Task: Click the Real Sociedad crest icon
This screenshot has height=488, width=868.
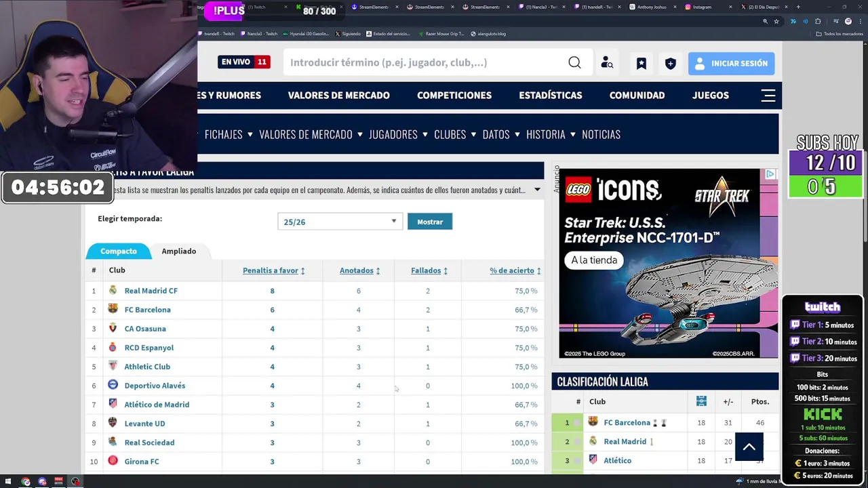Action: [x=113, y=442]
